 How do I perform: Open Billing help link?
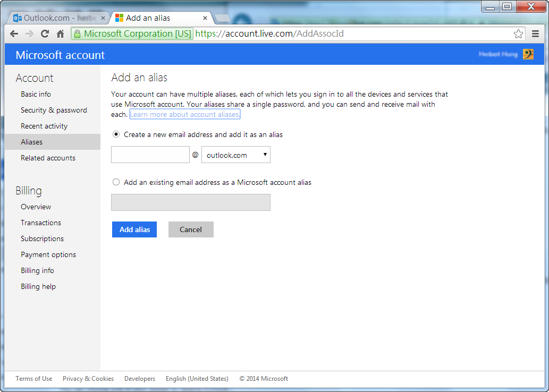click(38, 287)
